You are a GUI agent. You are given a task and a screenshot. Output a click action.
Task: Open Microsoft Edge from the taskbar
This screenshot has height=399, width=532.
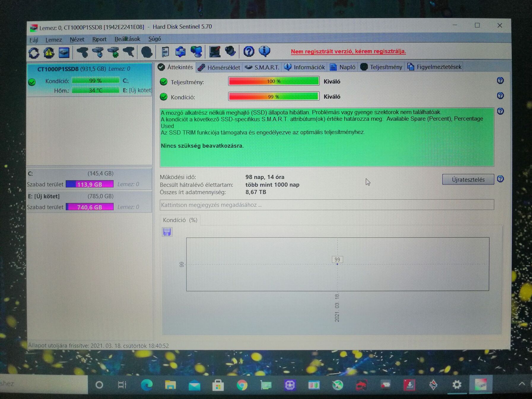point(147,385)
